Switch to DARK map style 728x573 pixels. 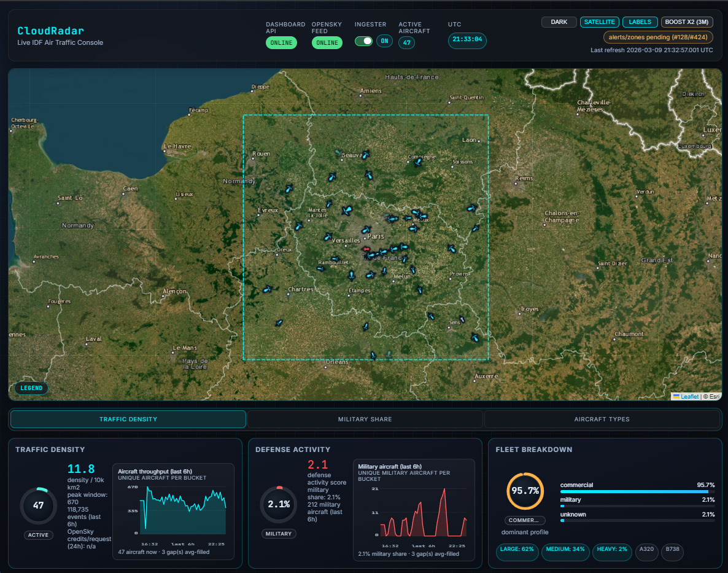tap(559, 21)
